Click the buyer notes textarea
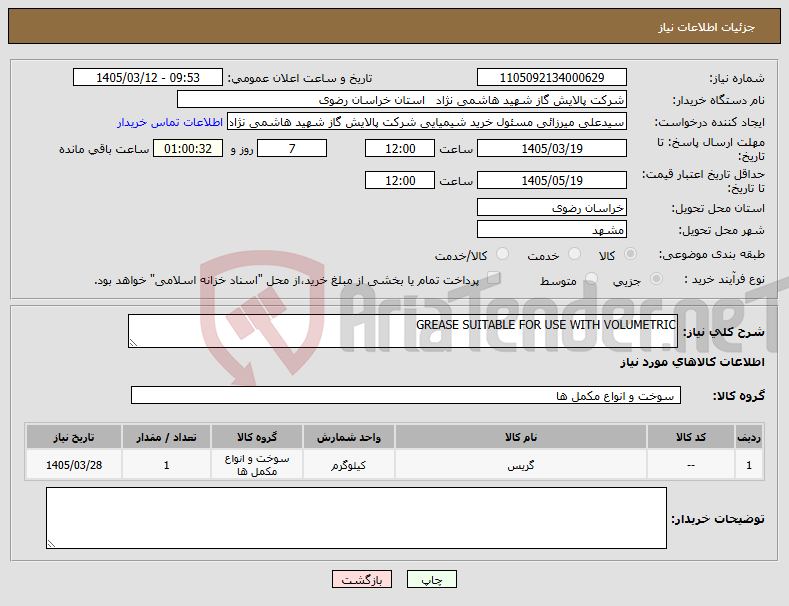This screenshot has width=789, height=606. tap(356, 518)
